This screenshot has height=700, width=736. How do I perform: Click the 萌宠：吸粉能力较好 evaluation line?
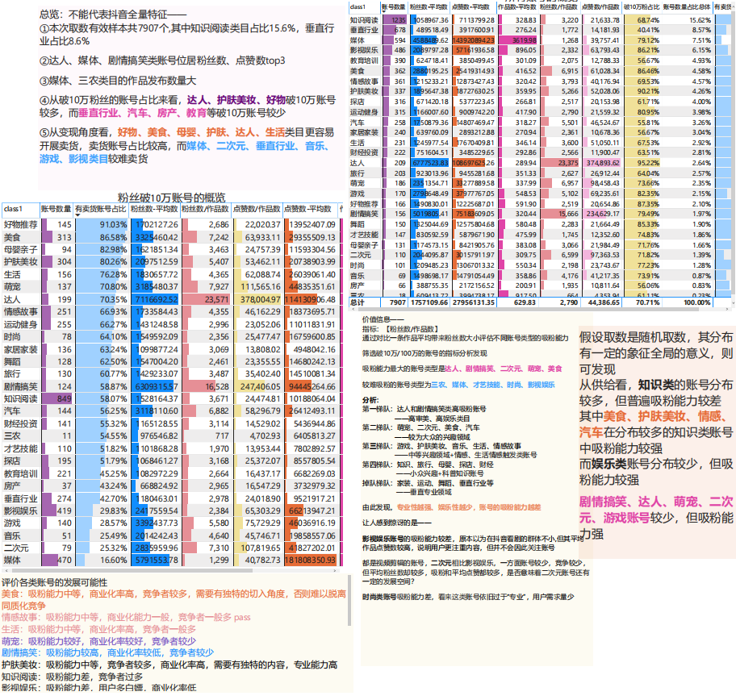coord(98,641)
